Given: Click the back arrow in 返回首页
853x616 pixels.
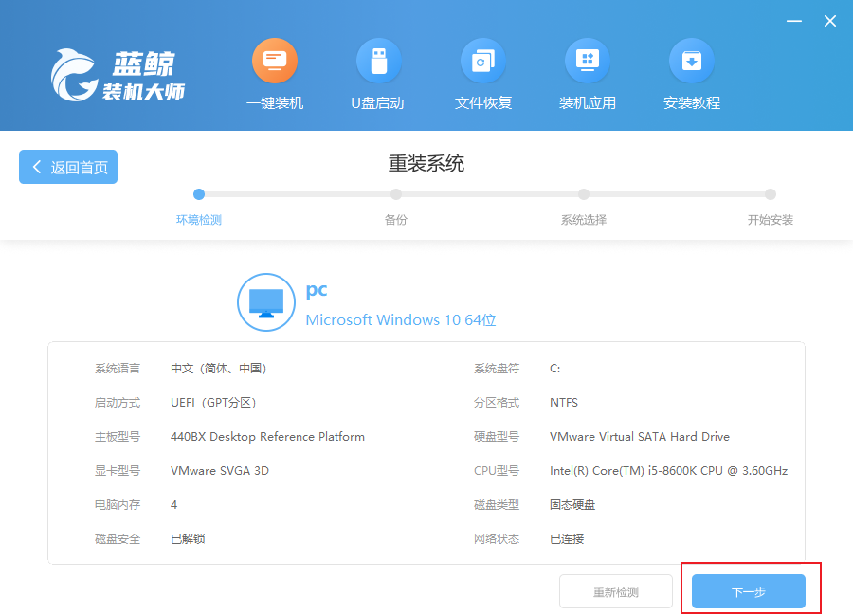Looking at the screenshot, I should pyautogui.click(x=37, y=167).
